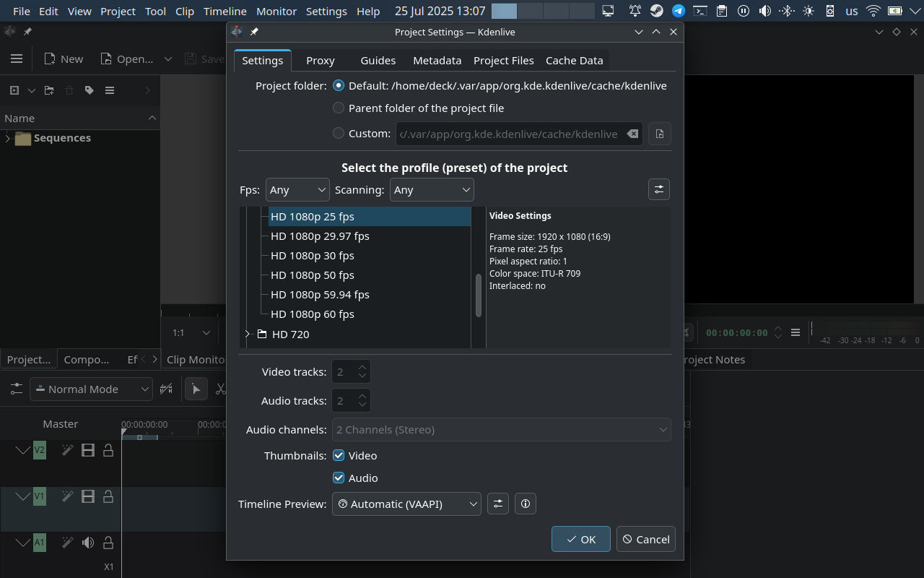Screen dimensions: 924x578
Task: Select the Custom project folder option
Action: tap(339, 133)
